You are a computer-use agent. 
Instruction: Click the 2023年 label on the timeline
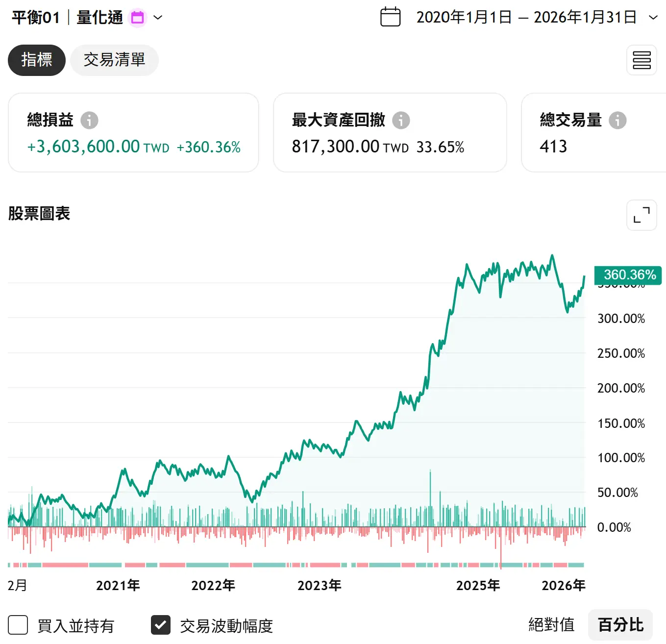pyautogui.click(x=320, y=585)
